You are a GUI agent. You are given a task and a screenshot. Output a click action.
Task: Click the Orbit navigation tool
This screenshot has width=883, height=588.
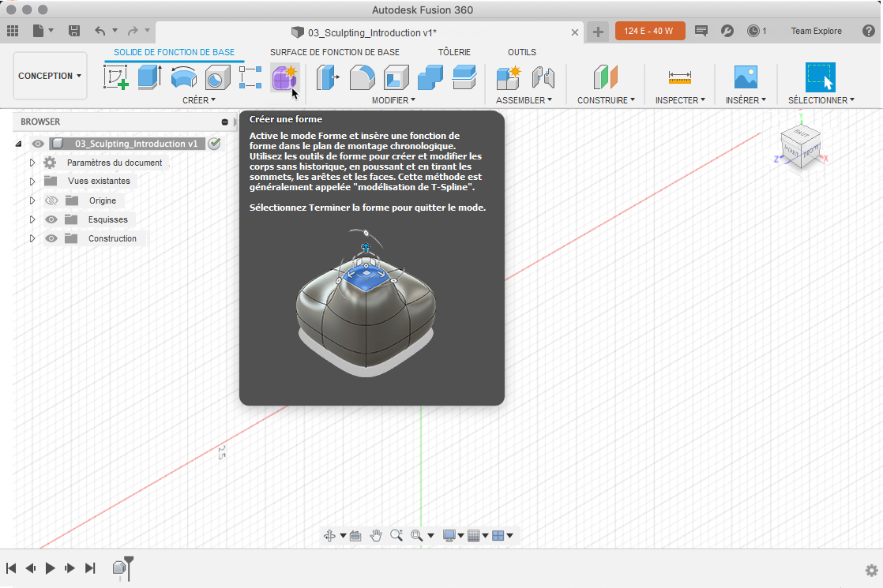point(330,536)
